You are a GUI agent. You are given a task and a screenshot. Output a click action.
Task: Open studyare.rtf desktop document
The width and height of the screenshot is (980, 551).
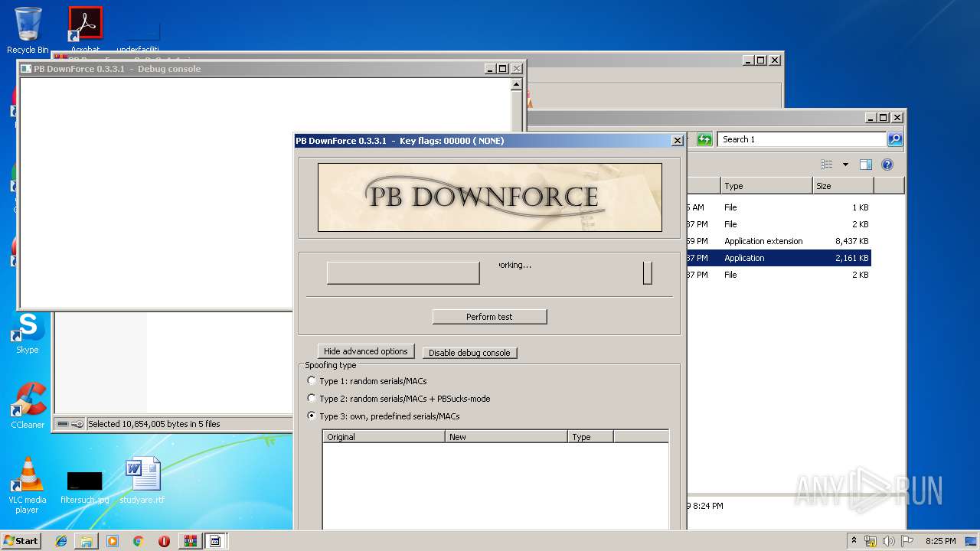pyautogui.click(x=142, y=481)
